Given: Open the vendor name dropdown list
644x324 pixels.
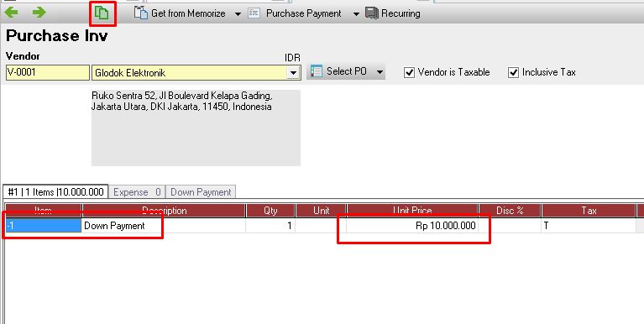Looking at the screenshot, I should pyautogui.click(x=293, y=73).
